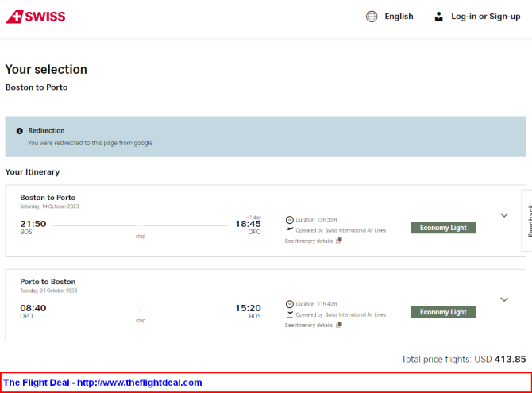The image size is (532, 393).
Task: Open the Feedback side tab
Action: [x=527, y=221]
